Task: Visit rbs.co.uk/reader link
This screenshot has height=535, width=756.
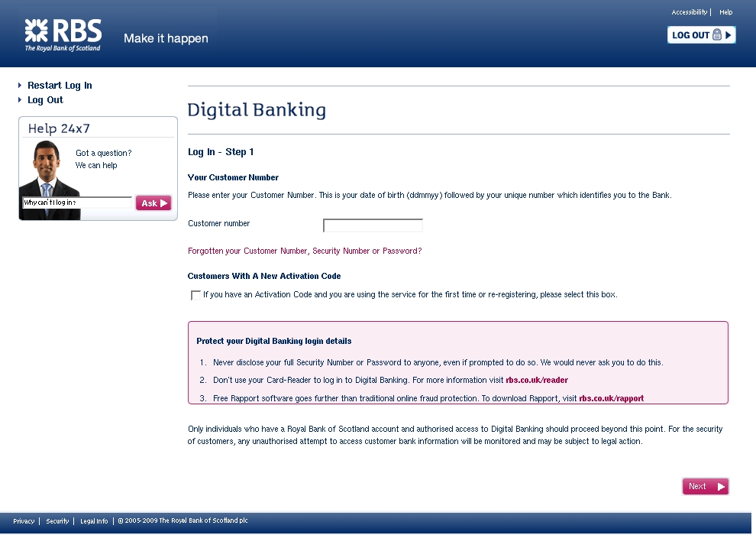Action: tap(537, 380)
